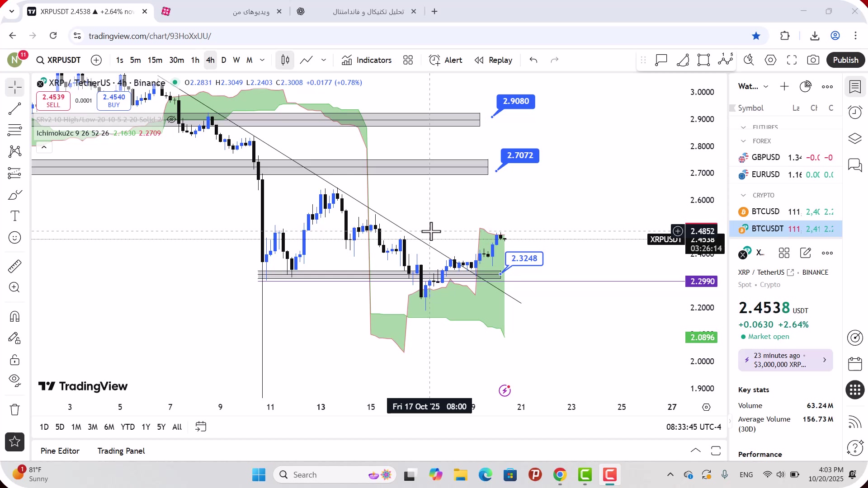
Task: Select the brush drawing tool
Action: (15, 195)
